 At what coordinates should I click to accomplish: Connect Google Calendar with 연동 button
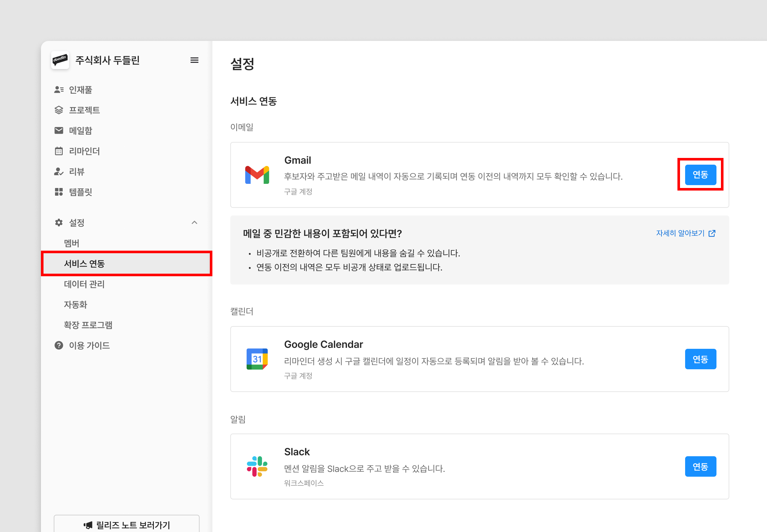pos(700,359)
